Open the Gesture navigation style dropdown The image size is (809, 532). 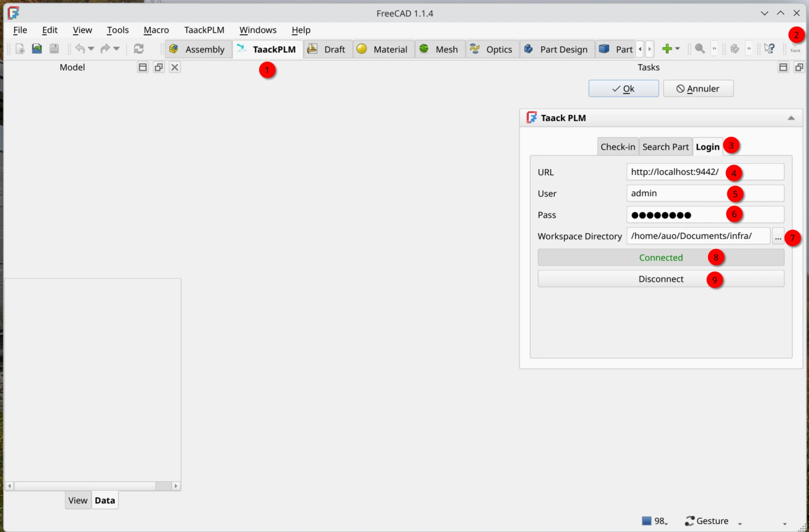tap(740, 524)
